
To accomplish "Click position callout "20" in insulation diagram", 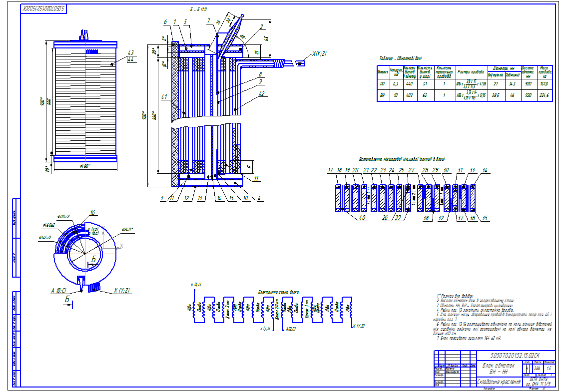I will (355, 170).
